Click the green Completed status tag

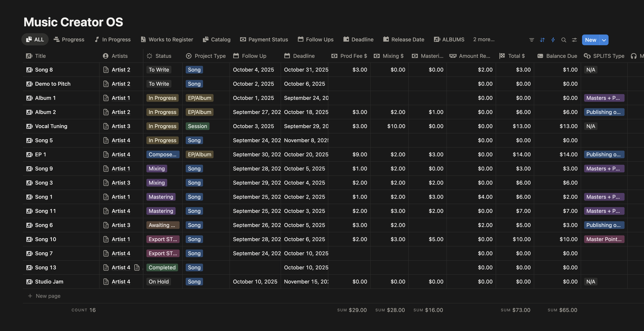tap(162, 268)
